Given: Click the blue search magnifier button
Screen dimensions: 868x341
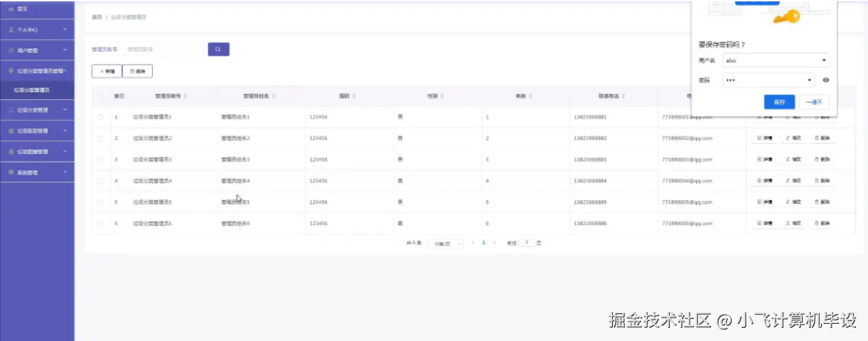Looking at the screenshot, I should pos(218,49).
